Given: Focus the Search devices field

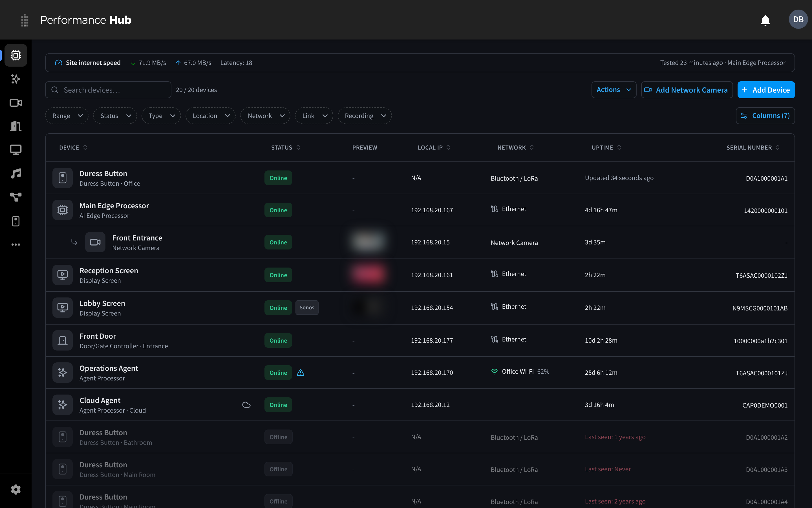Looking at the screenshot, I should click(108, 90).
